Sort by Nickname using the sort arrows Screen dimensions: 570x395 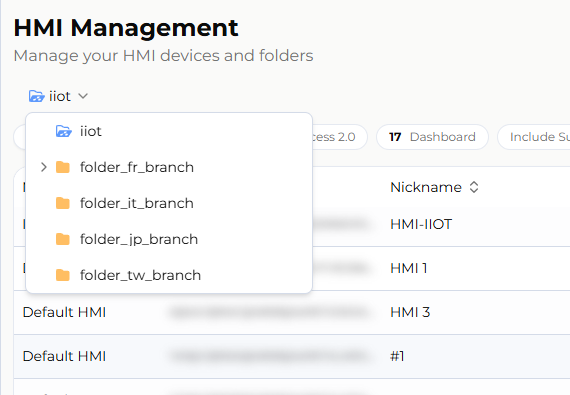point(474,187)
